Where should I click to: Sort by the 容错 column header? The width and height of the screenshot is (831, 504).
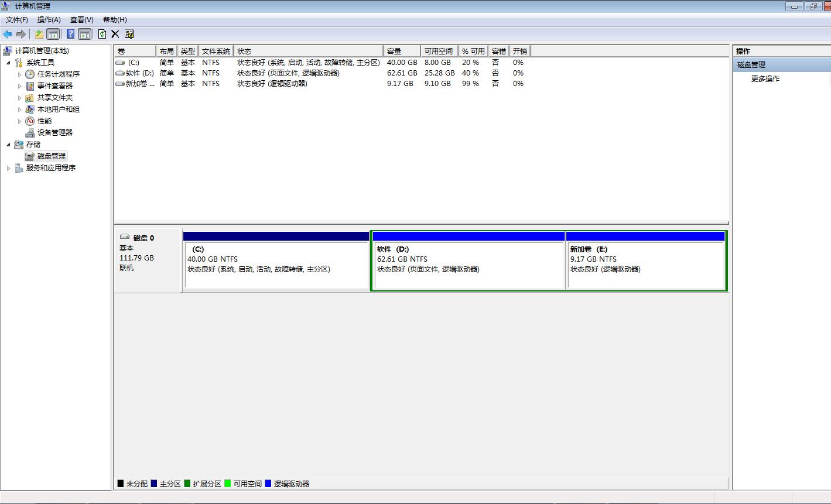(x=499, y=52)
